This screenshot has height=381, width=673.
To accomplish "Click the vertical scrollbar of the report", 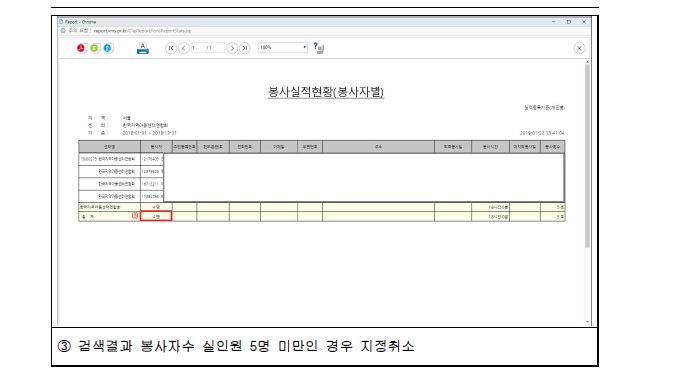I will pos(587,156).
